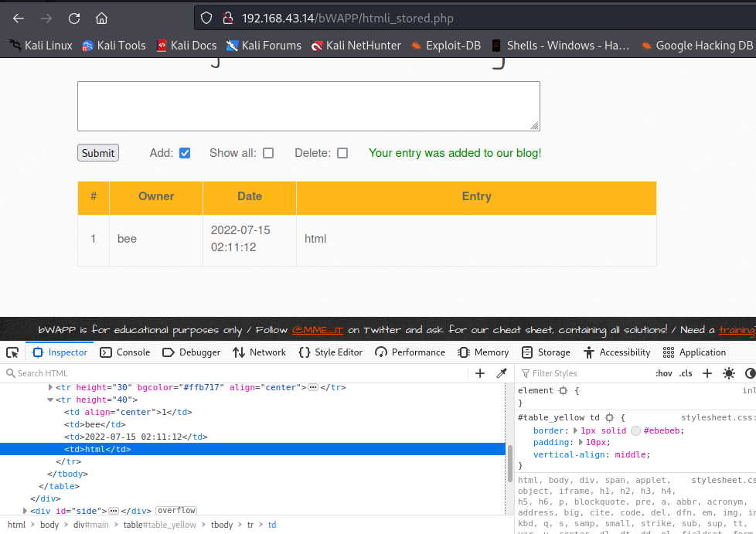
Task: Open the Kali Docs bookmark
Action: click(186, 46)
